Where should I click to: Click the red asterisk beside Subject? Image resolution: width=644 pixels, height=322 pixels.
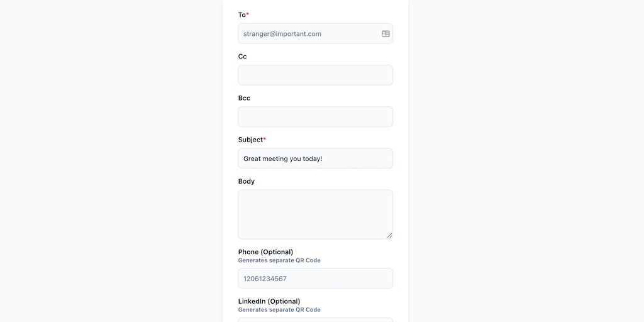click(265, 139)
